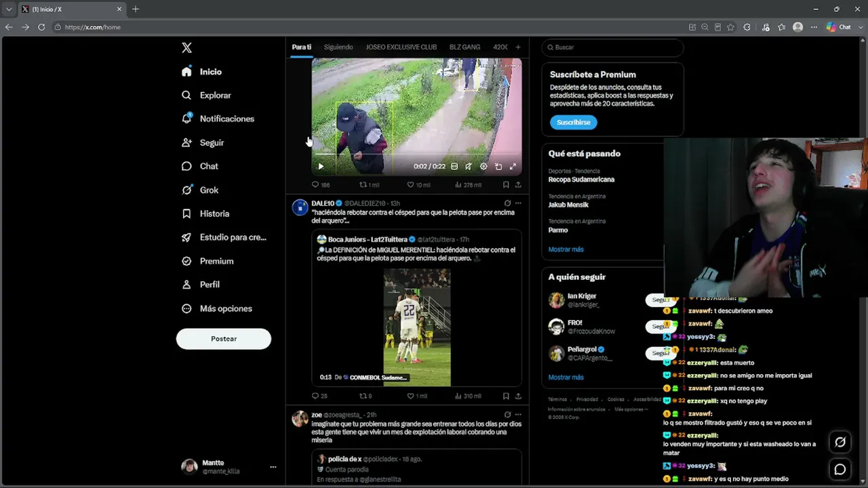868x488 pixels.
Task: Click the Suscribirse premium button
Action: (x=574, y=123)
